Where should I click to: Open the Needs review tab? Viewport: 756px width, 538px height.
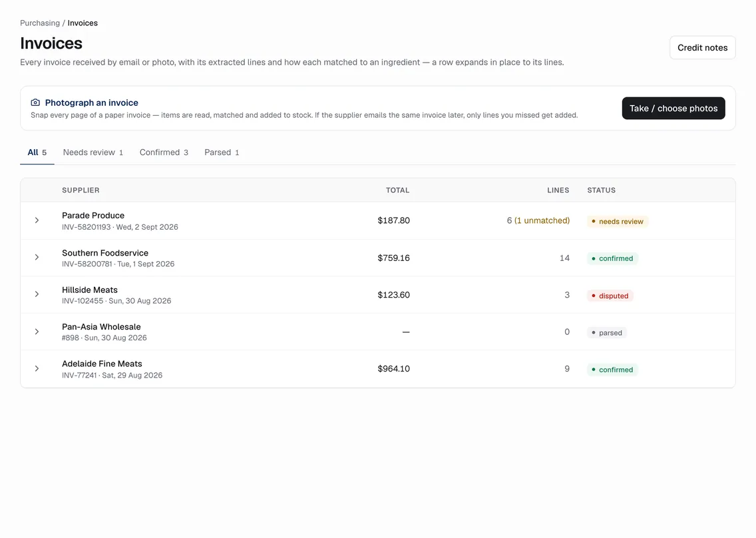93,152
